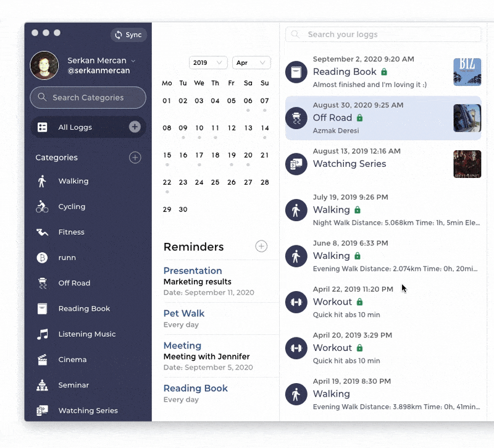494x448 pixels.
Task: Open the Off Road logg thumbnail image
Action: tap(467, 118)
